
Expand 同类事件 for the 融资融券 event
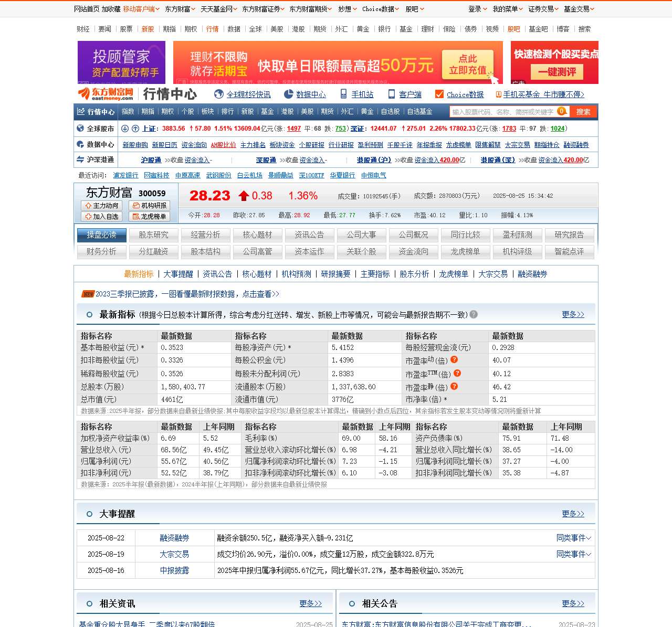coord(573,538)
